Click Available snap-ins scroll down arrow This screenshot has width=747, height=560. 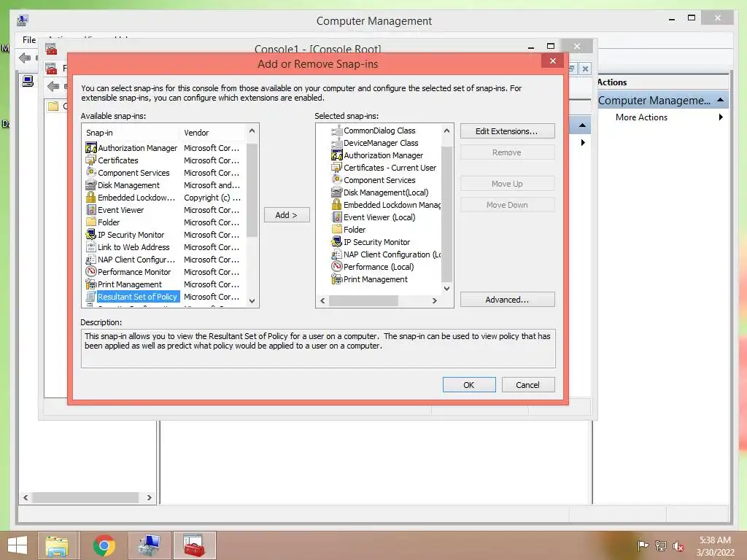(252, 301)
